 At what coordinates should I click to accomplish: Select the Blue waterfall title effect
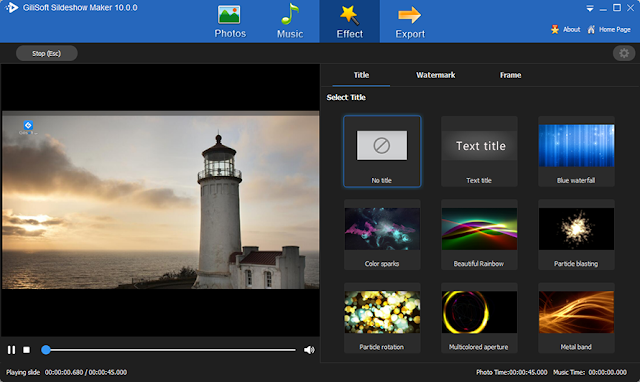(576, 151)
